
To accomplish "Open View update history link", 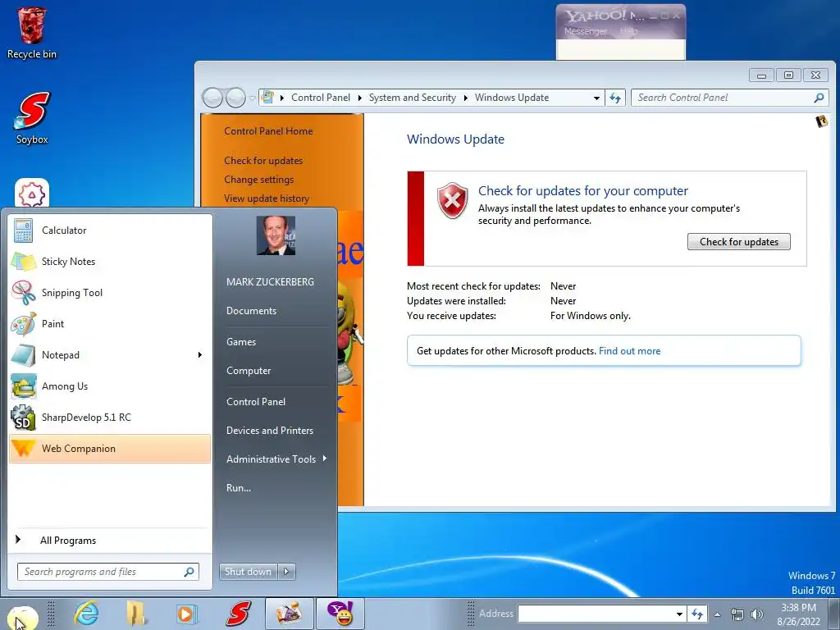I will coord(267,199).
